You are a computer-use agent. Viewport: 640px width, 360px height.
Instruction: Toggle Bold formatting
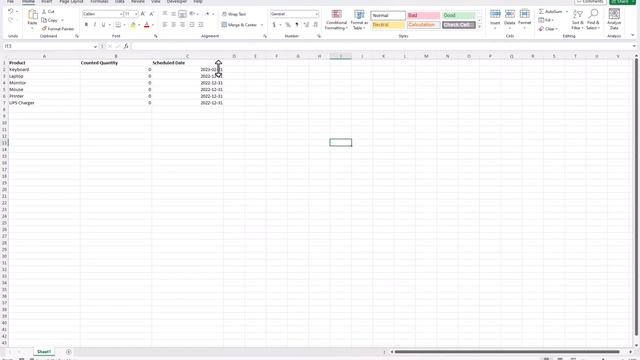point(86,25)
